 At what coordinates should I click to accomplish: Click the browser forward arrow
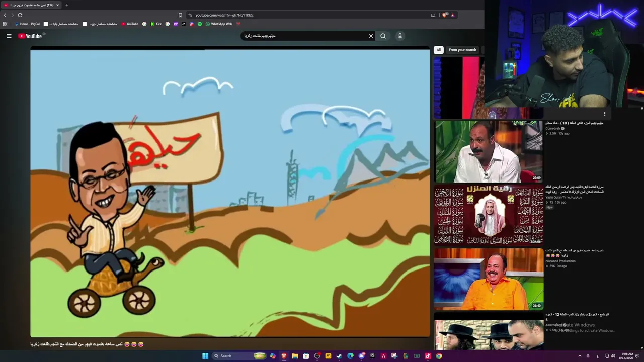coord(13,15)
